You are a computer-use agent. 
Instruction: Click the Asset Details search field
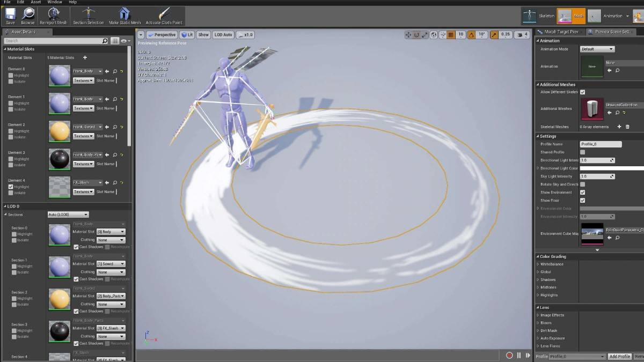(56, 41)
